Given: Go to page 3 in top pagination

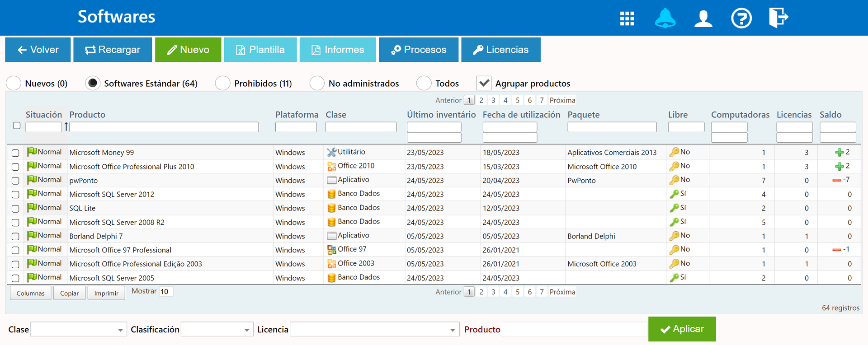Looking at the screenshot, I should tap(493, 100).
